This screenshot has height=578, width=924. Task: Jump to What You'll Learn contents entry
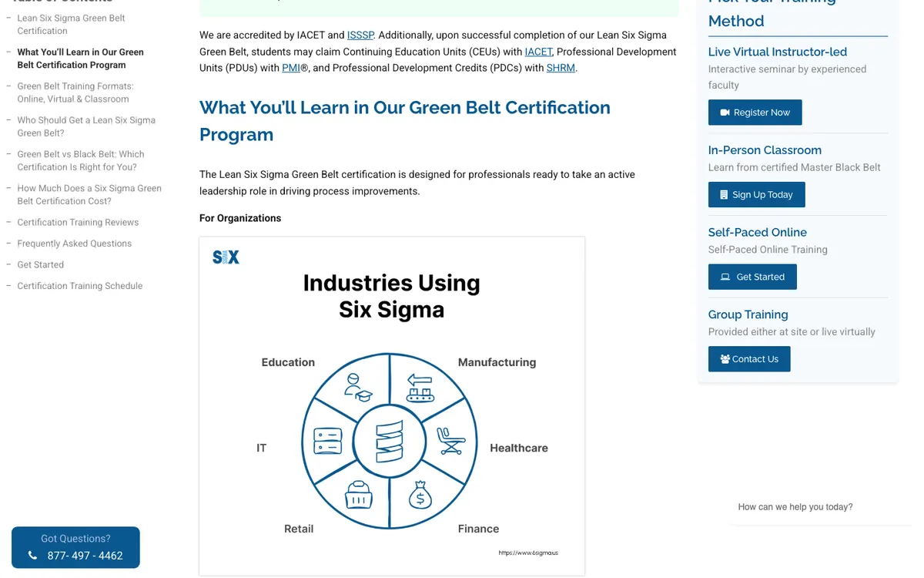pos(80,59)
